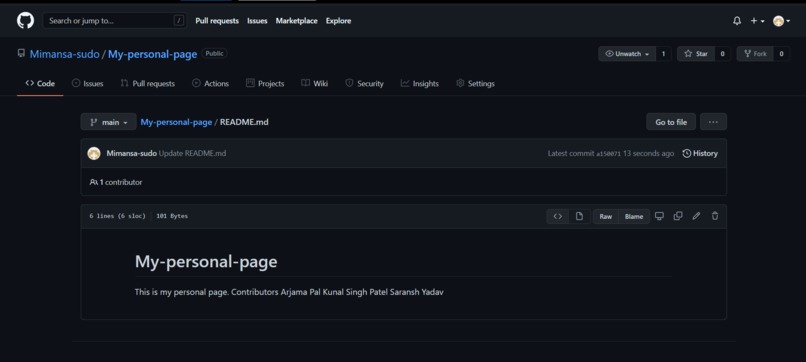This screenshot has height=362, width=806.
Task: Display the source blob view icon
Action: [557, 216]
